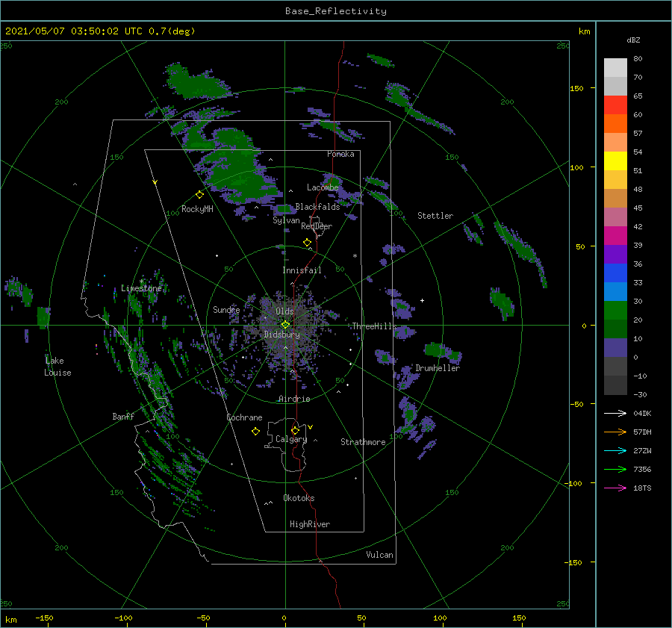This screenshot has width=672, height=628.
Task: Click the Olds town label
Action: pyautogui.click(x=284, y=311)
